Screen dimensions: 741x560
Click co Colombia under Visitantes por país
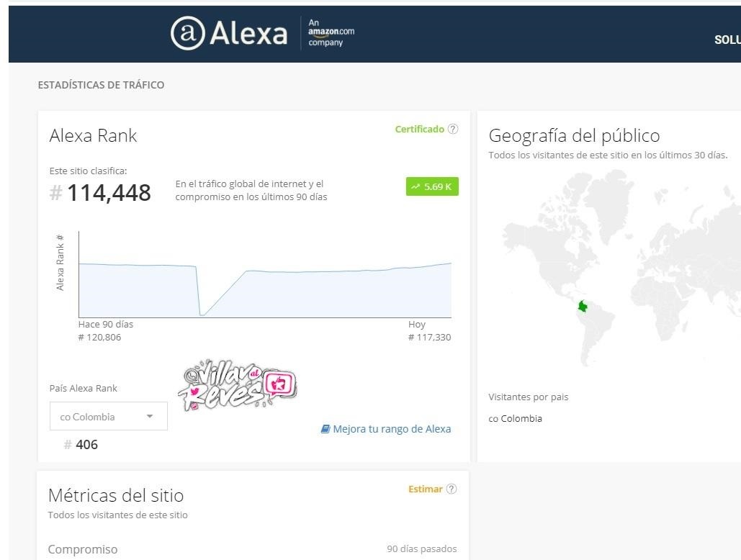pos(515,418)
